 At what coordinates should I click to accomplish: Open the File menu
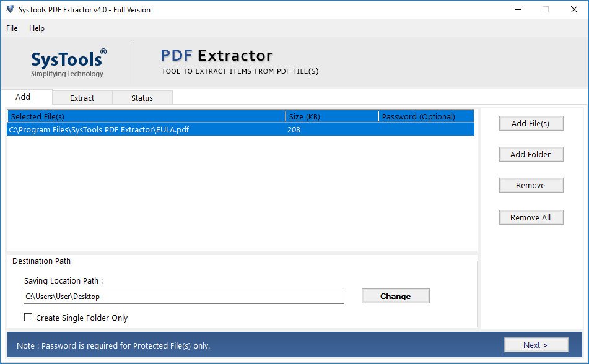tap(12, 28)
